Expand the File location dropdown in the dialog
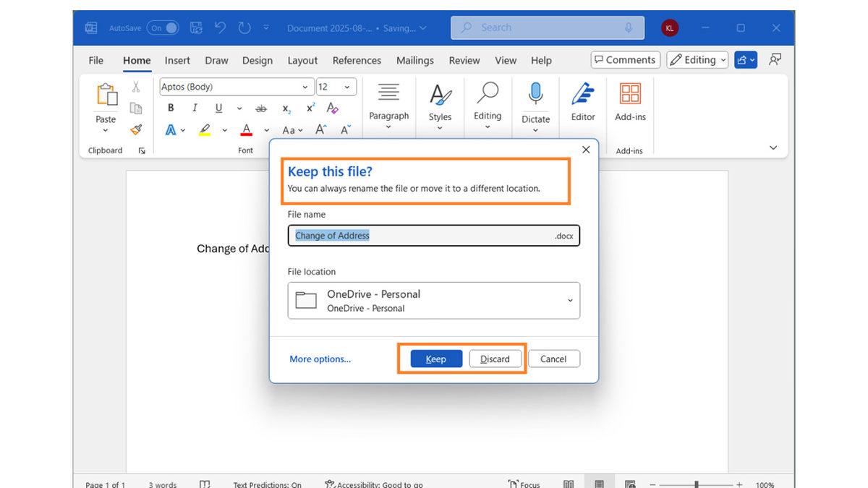The image size is (868, 488). coord(569,300)
